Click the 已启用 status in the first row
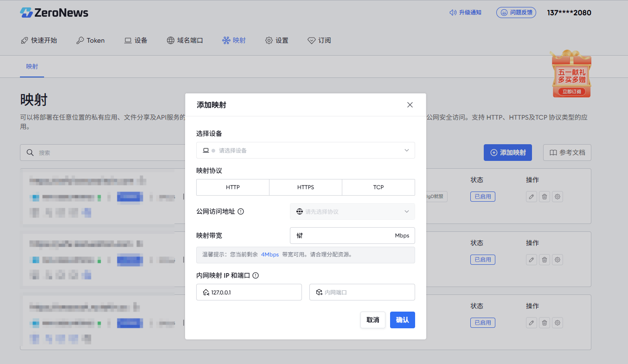 pos(483,197)
